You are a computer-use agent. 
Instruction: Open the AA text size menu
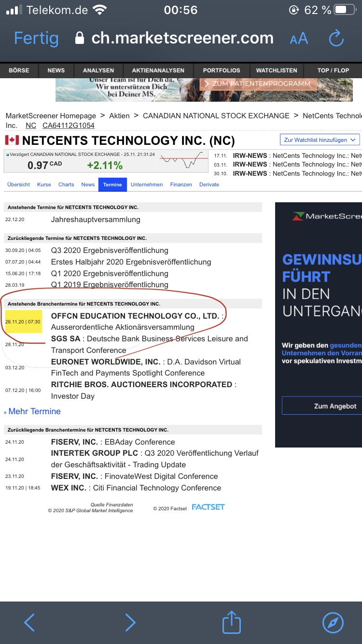point(299,39)
